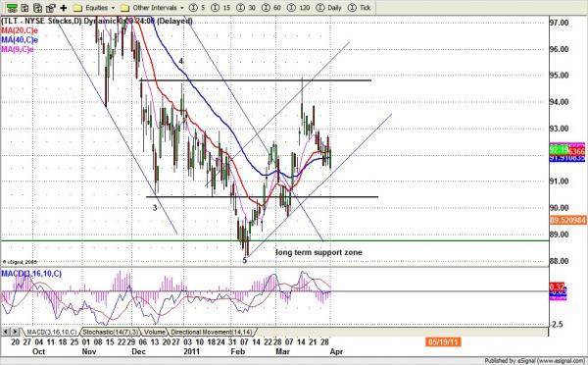
Task: Click the long term support zone label
Action: coord(318,253)
